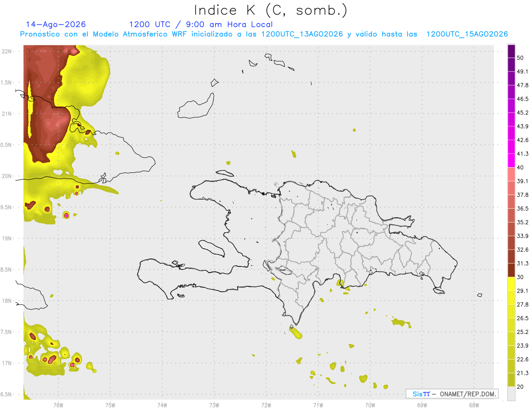Click the grey colorbar band below 20
This screenshot has height=411, width=532.
pos(511,393)
